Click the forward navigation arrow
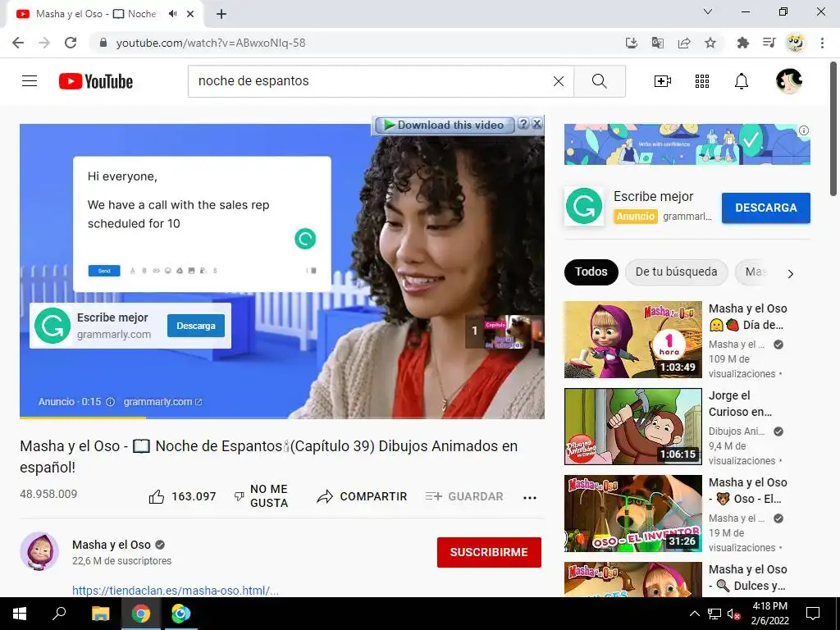This screenshot has width=840, height=630. pyautogui.click(x=44, y=43)
